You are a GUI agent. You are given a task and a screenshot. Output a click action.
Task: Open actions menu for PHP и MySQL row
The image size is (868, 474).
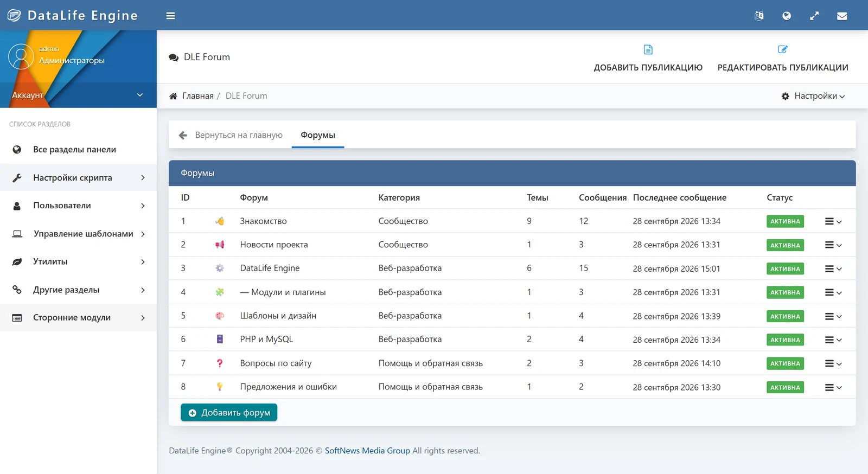[x=833, y=340]
